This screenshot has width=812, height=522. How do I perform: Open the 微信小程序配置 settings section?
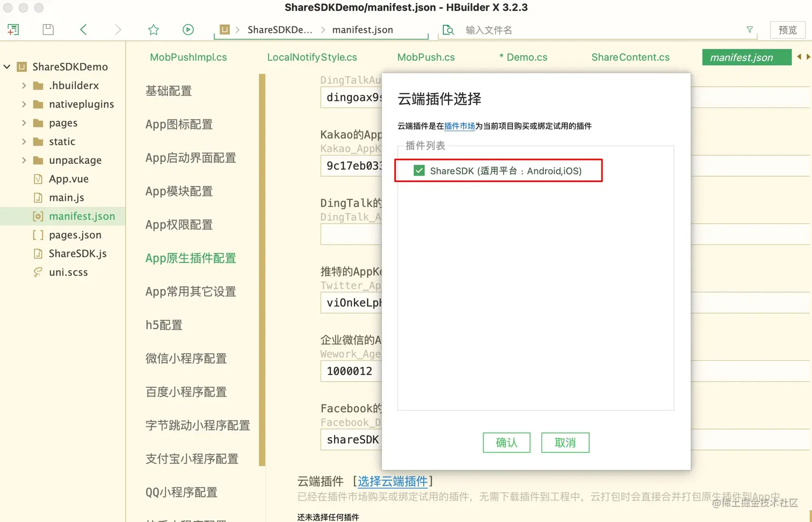pos(186,358)
